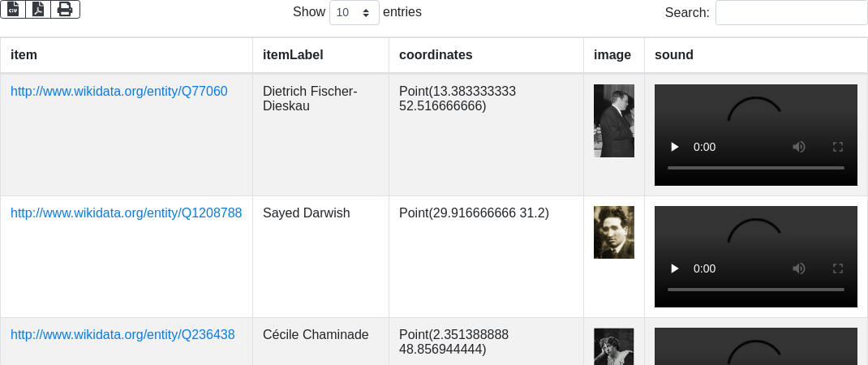Play Sayed Darwish sound clip

tap(674, 268)
